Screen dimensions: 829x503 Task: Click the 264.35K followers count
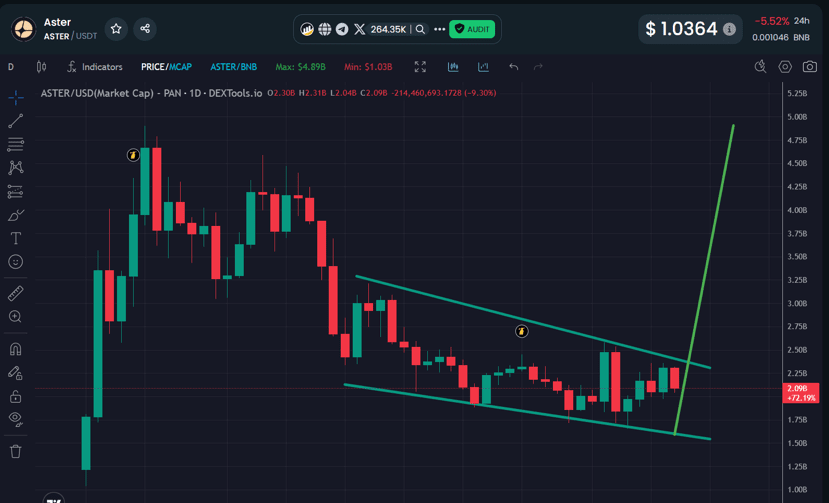388,29
